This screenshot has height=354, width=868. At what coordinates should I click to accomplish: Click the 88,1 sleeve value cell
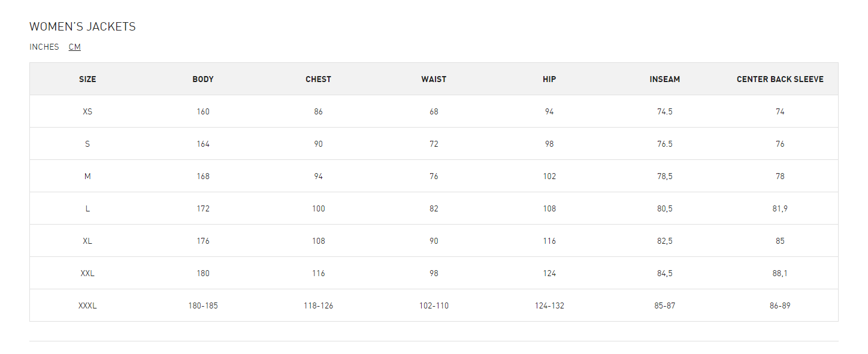780,273
